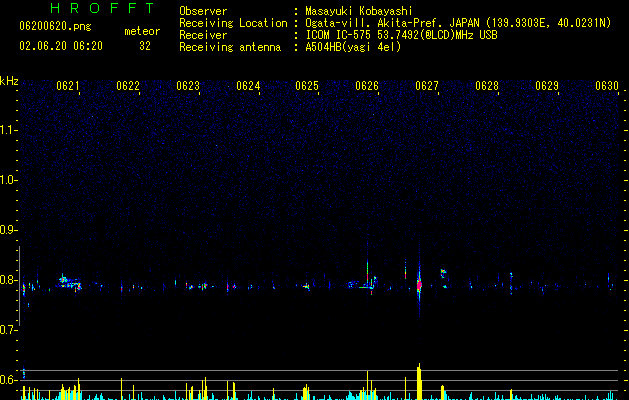Click the 0626 time marker
629x400 pixels.
(x=367, y=86)
